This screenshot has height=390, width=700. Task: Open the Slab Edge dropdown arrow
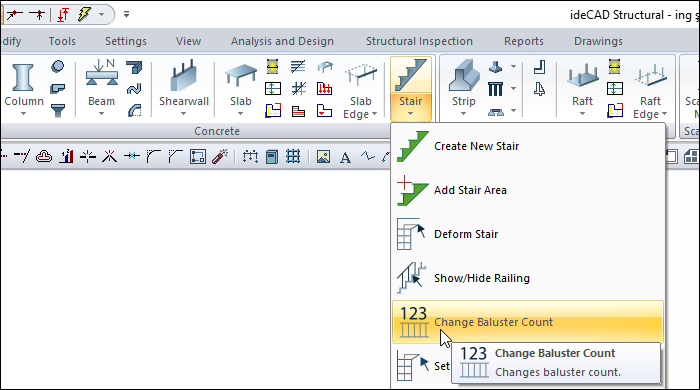pyautogui.click(x=374, y=114)
